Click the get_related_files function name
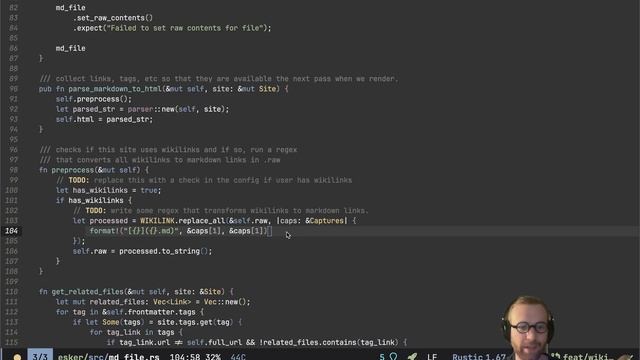 point(87,292)
